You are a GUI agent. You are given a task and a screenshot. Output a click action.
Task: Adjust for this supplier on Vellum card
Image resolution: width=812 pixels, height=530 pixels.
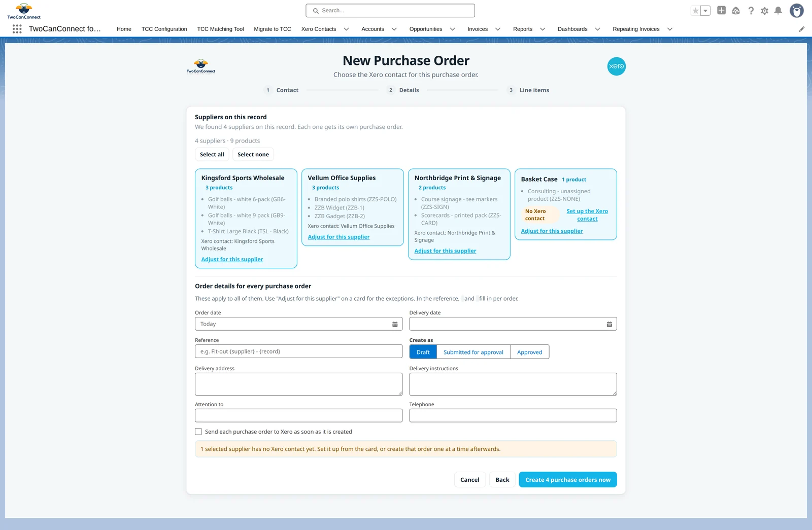[x=339, y=237]
